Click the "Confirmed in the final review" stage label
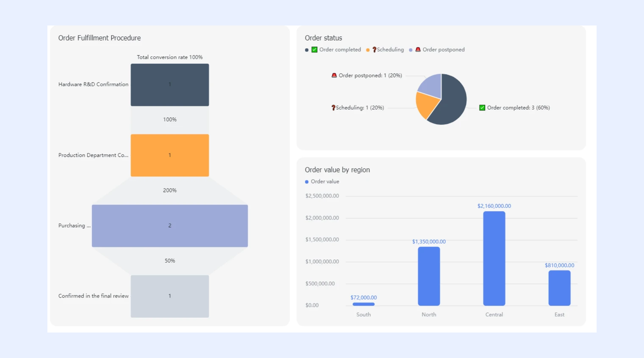Image resolution: width=644 pixels, height=358 pixels. tap(93, 296)
